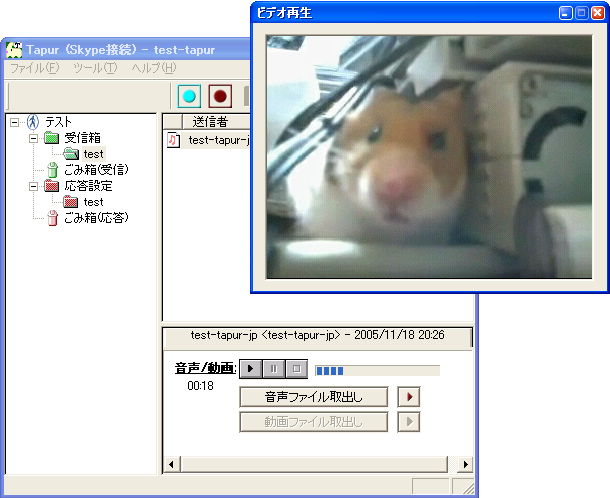610x498 pixels.
Task: Open the ツール(T) menu
Action: (95, 68)
